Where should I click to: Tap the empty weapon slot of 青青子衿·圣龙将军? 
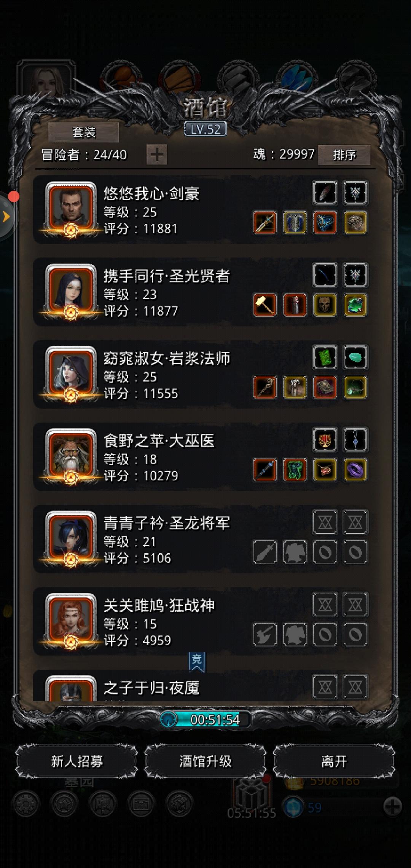point(265,552)
